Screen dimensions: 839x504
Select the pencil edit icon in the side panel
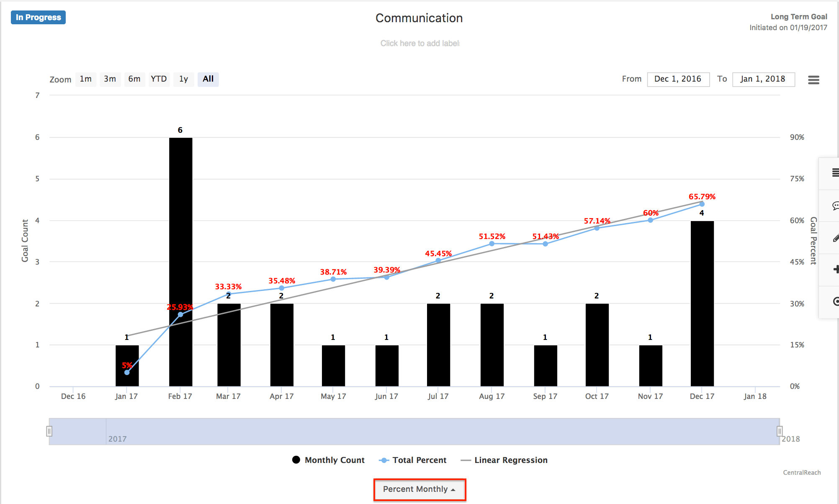point(835,238)
